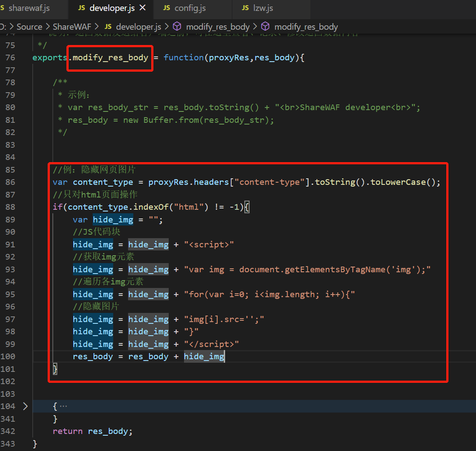Viewport: 476px width, 451px height.
Task: Select developer.js in breadcrumb path
Action: tap(139, 27)
